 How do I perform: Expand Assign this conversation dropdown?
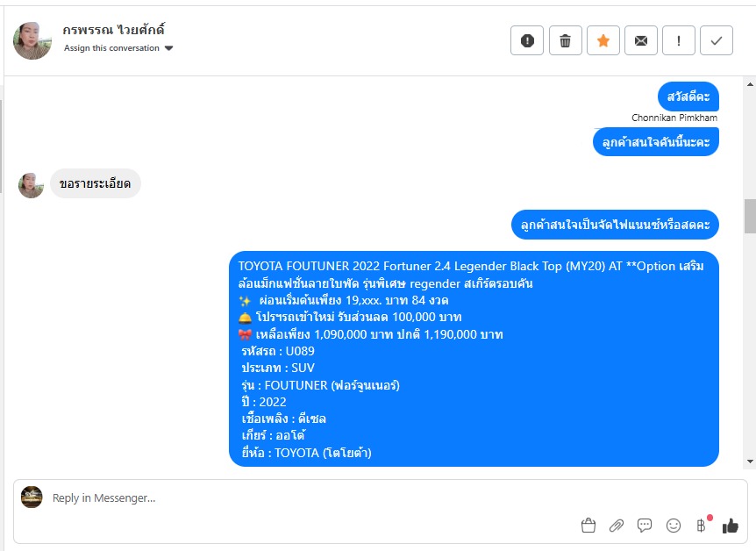point(118,47)
